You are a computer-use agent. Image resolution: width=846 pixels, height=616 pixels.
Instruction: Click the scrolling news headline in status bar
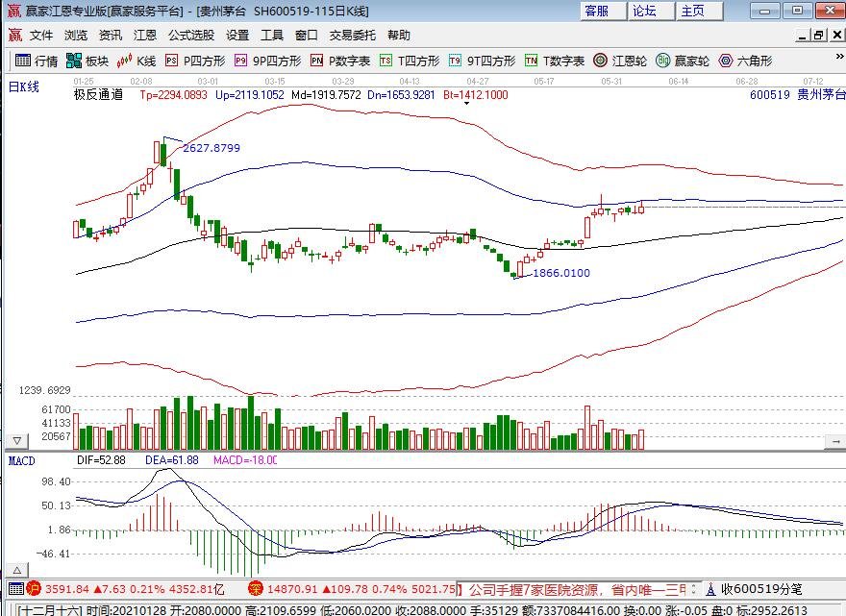577,589
